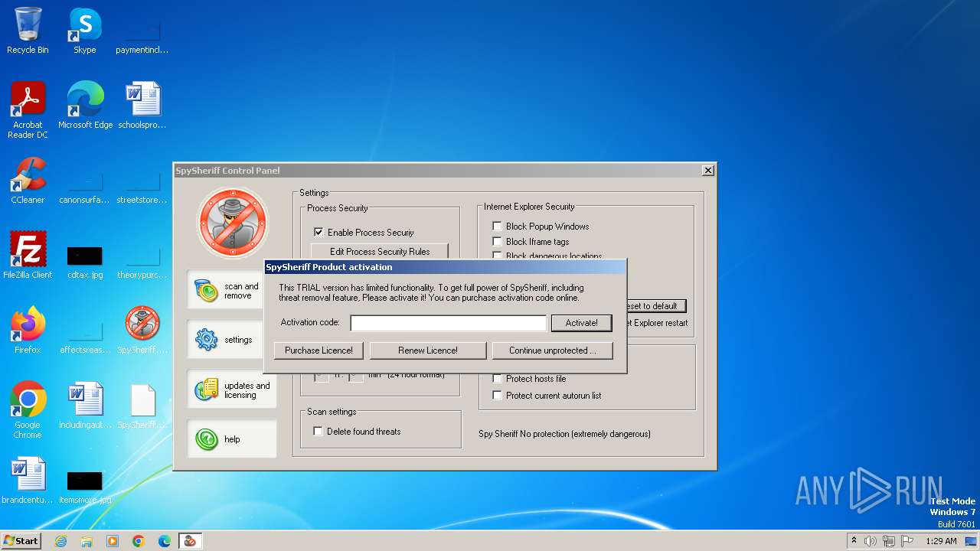Select the itemsmore.jpg file icon

(84, 487)
